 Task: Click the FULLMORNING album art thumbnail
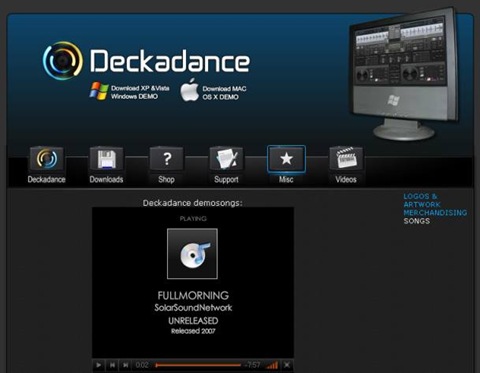(x=192, y=254)
